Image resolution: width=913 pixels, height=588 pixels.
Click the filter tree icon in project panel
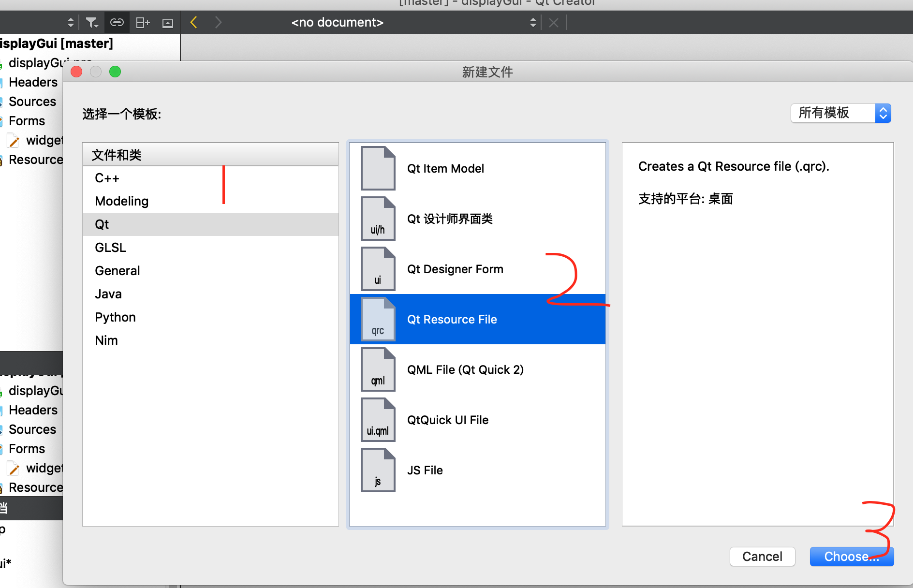click(92, 22)
